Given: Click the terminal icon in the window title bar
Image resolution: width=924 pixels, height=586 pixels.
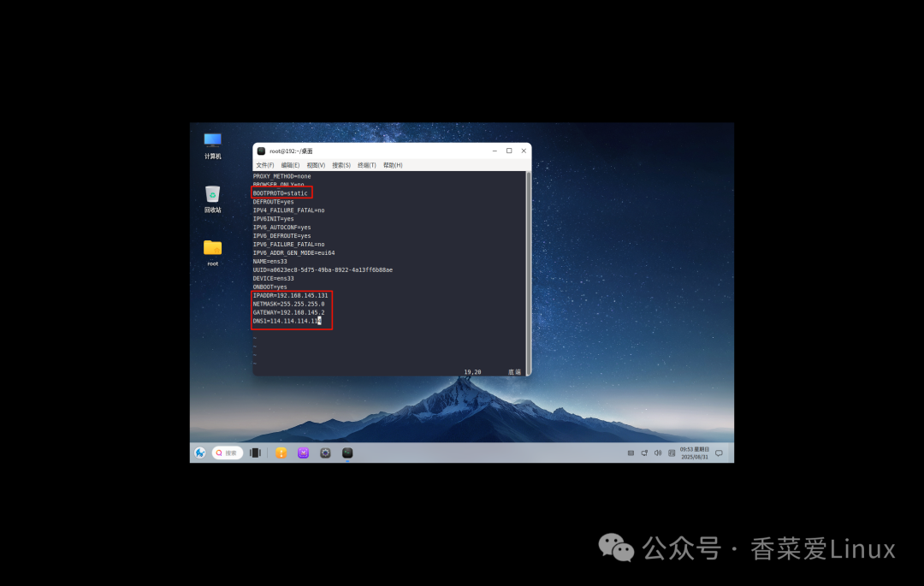Looking at the screenshot, I should click(261, 151).
